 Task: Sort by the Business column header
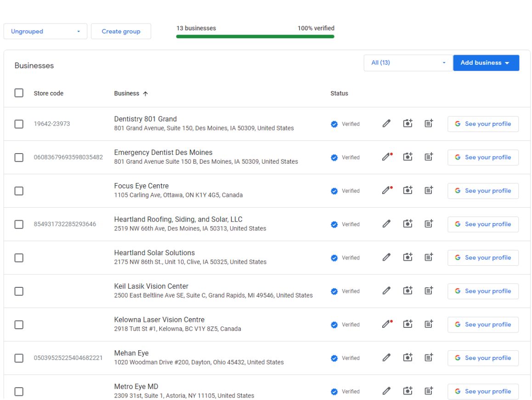131,93
